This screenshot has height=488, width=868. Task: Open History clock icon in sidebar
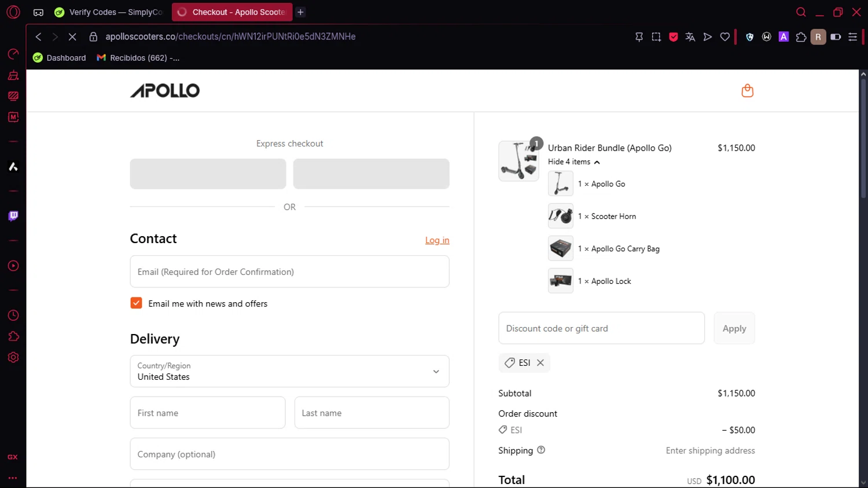[x=13, y=315]
